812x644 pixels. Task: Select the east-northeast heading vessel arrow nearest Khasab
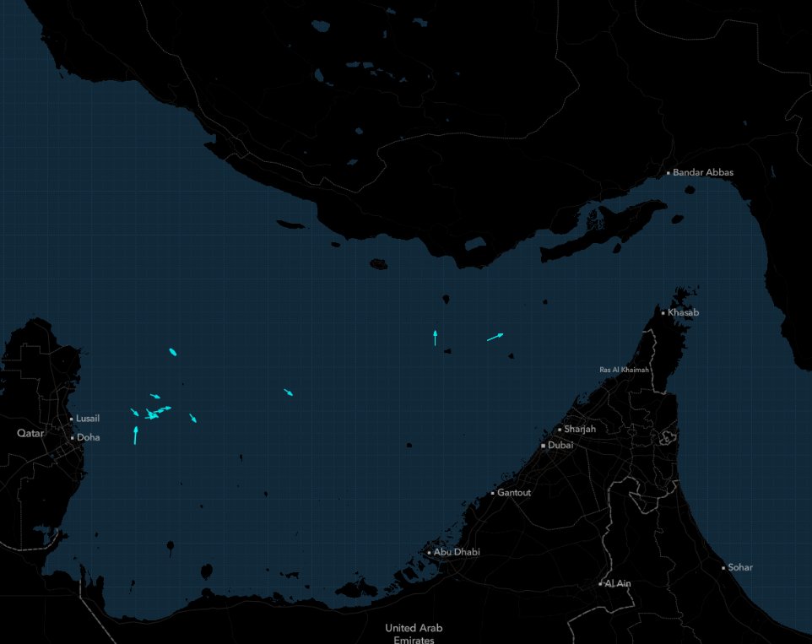(495, 337)
